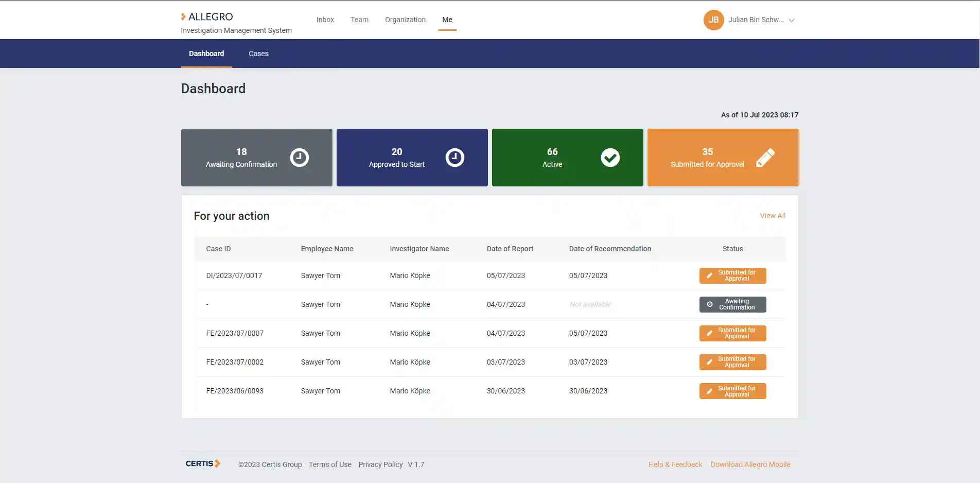Open the Team menu item
This screenshot has width=980, height=483.
pos(359,20)
